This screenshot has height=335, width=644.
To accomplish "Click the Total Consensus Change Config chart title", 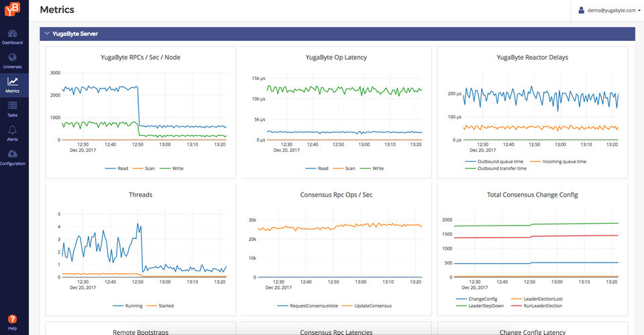I will click(532, 195).
